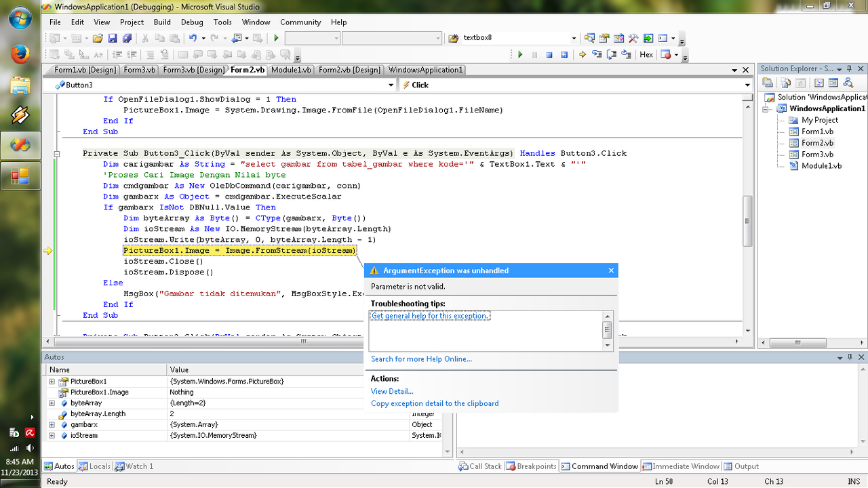This screenshot has height=488, width=868.
Task: Click Show Next Statement yellow arrow icon
Action: click(x=582, y=55)
